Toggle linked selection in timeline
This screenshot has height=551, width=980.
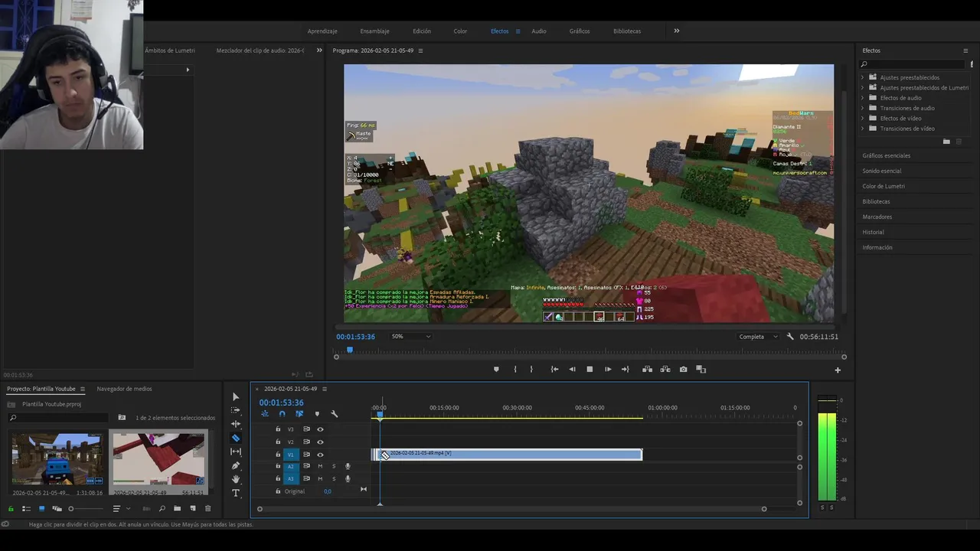pyautogui.click(x=299, y=414)
